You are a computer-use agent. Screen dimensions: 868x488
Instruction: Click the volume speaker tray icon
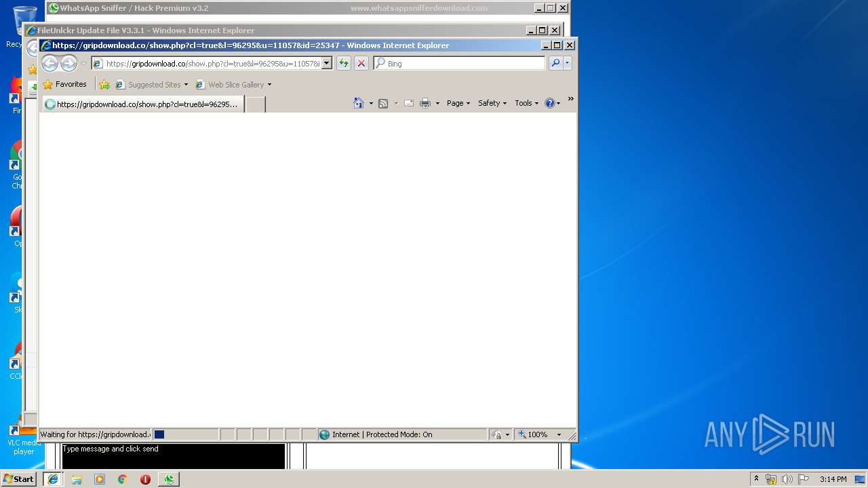click(787, 479)
